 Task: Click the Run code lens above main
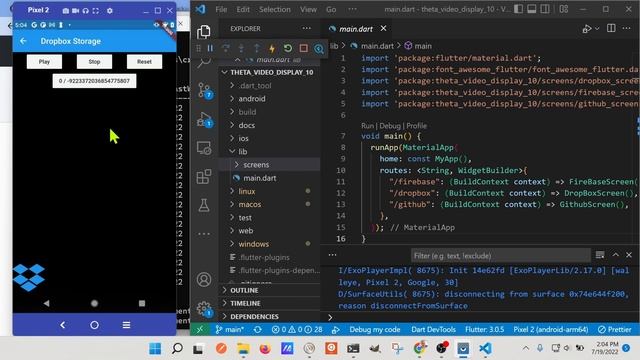[367, 126]
